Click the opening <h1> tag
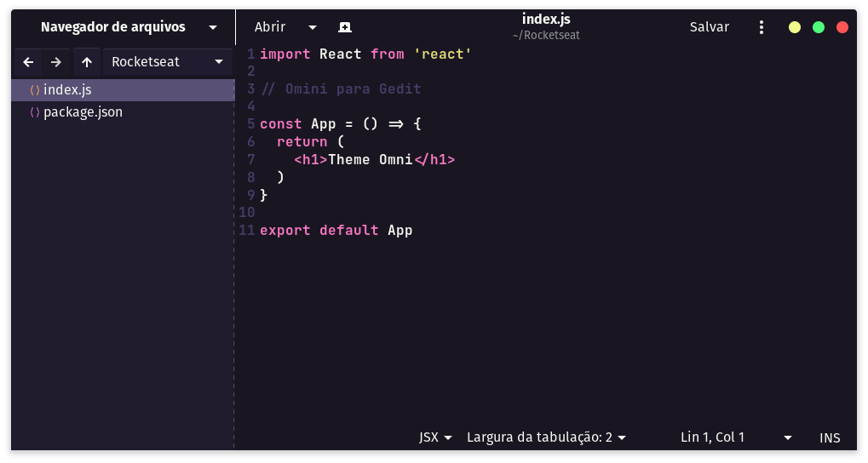The height and width of the screenshot is (463, 868). pyautogui.click(x=311, y=160)
